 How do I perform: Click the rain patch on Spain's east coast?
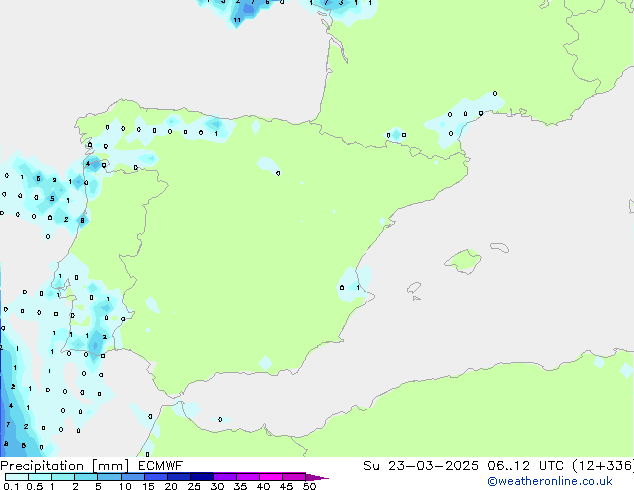352,283
